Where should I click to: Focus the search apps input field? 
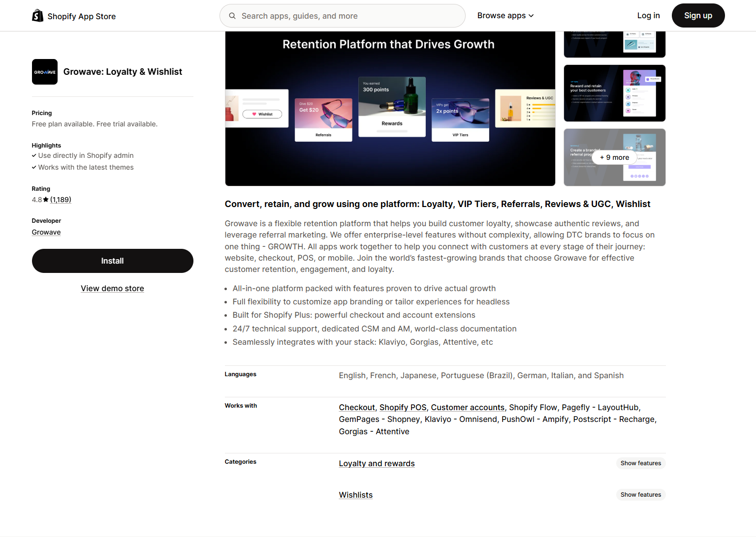click(349, 16)
